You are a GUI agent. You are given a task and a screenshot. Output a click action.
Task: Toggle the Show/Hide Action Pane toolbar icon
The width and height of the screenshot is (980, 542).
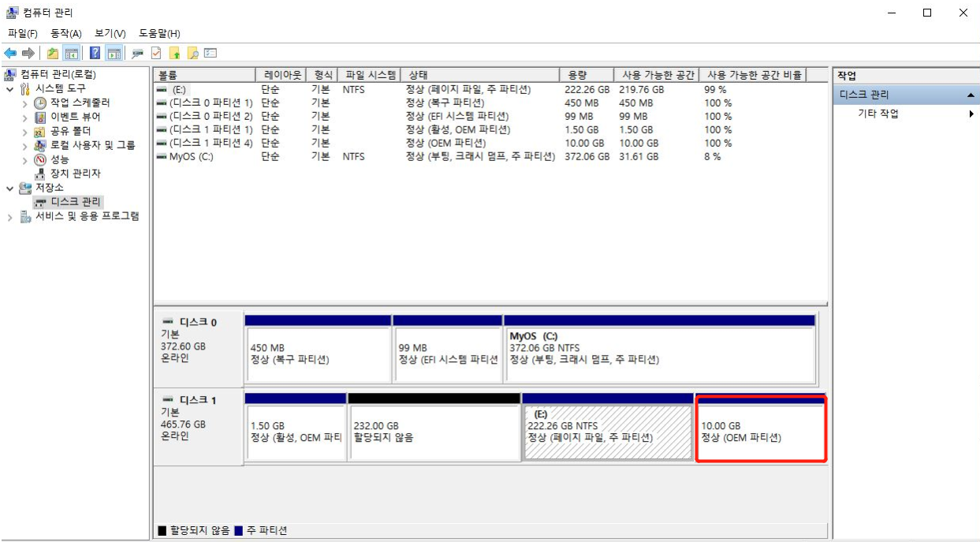click(x=114, y=53)
